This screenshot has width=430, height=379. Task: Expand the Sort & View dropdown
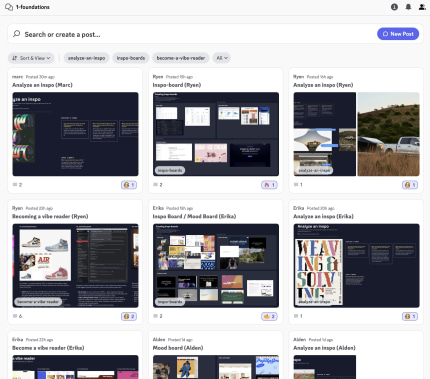coord(31,58)
